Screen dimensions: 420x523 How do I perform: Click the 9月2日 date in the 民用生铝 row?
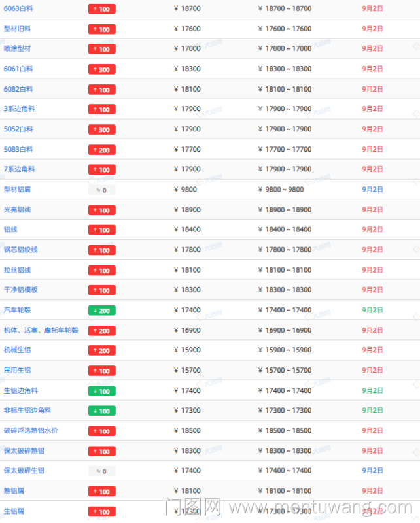[x=372, y=371]
